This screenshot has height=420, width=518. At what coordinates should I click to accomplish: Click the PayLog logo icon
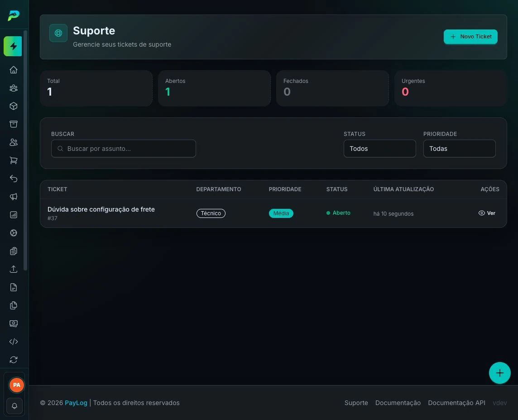(x=14, y=15)
